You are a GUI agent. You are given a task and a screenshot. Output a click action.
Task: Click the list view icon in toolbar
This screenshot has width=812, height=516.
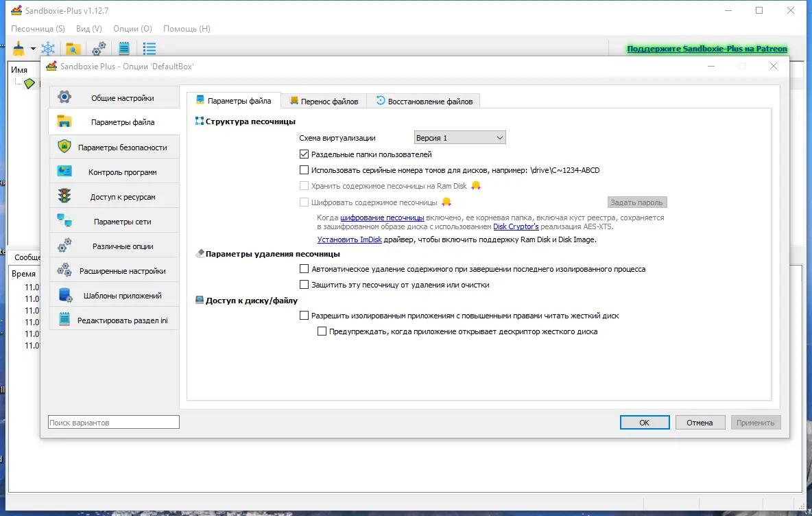[x=149, y=49]
